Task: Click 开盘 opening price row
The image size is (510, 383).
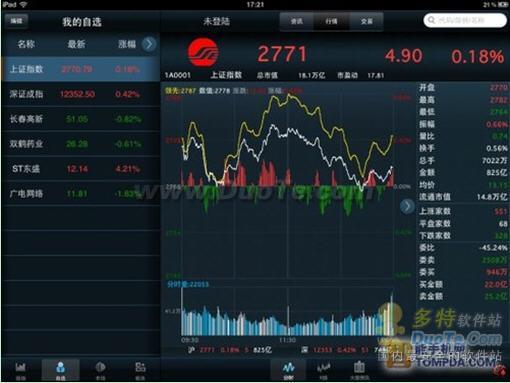Action: point(463,88)
